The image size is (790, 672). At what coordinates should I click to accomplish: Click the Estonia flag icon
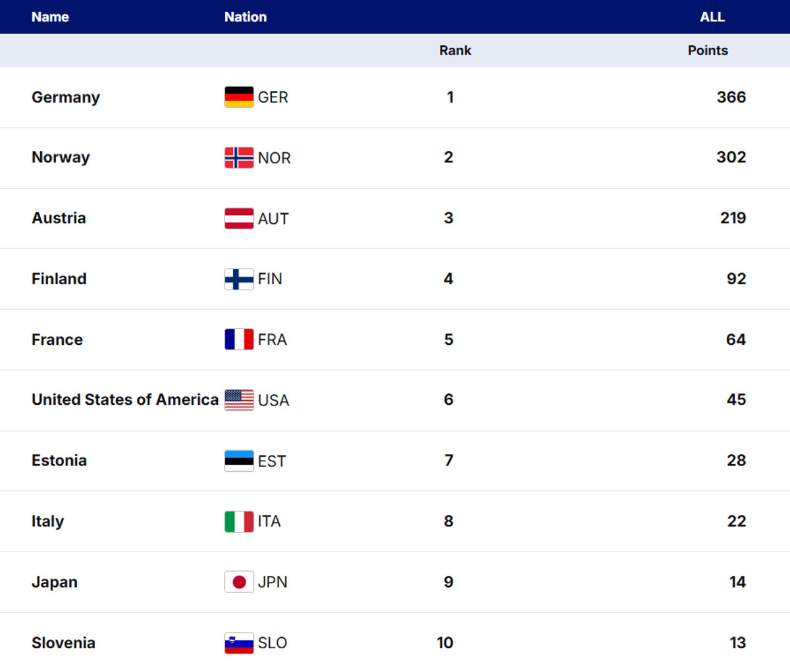(x=239, y=461)
